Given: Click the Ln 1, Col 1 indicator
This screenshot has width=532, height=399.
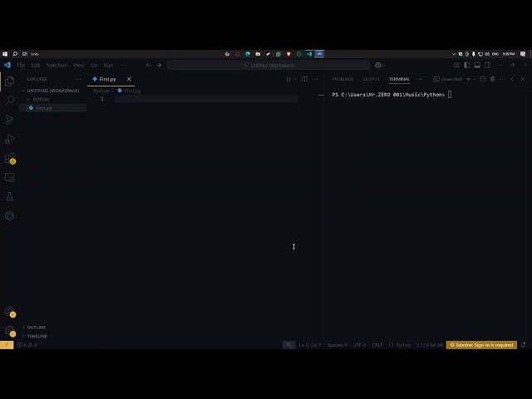Looking at the screenshot, I should coord(309,345).
